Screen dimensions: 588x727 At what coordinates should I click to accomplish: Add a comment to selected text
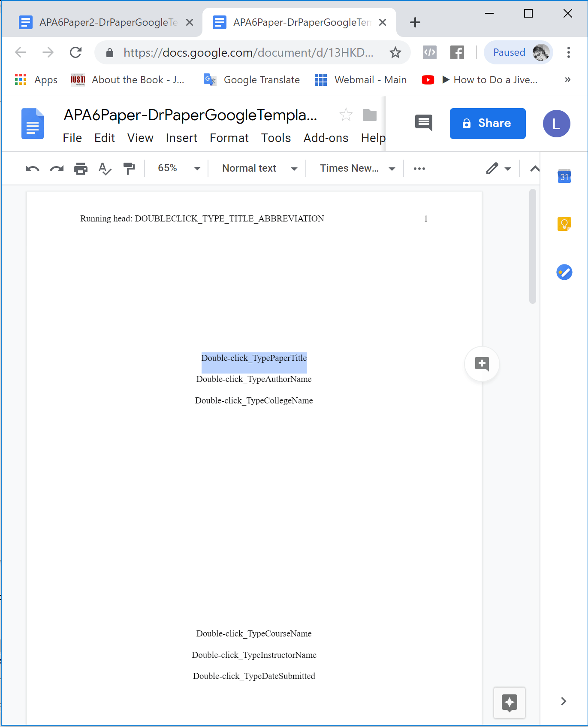point(482,364)
